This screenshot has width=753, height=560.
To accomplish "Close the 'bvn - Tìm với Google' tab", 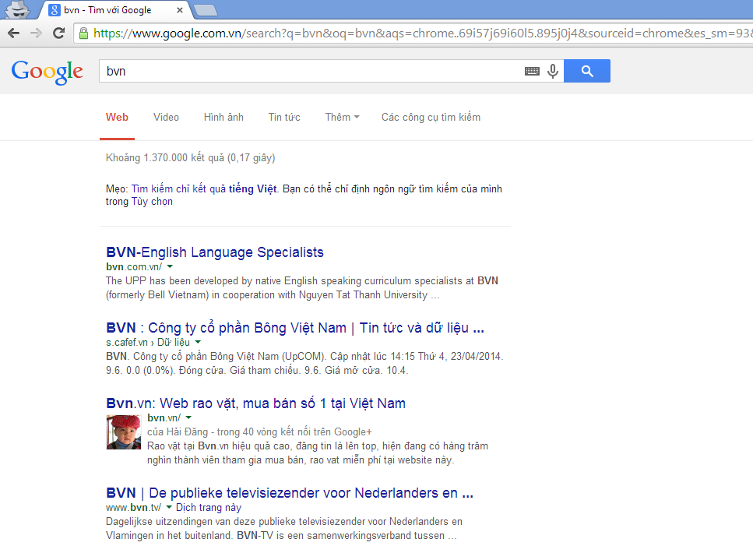I will click(x=180, y=9).
